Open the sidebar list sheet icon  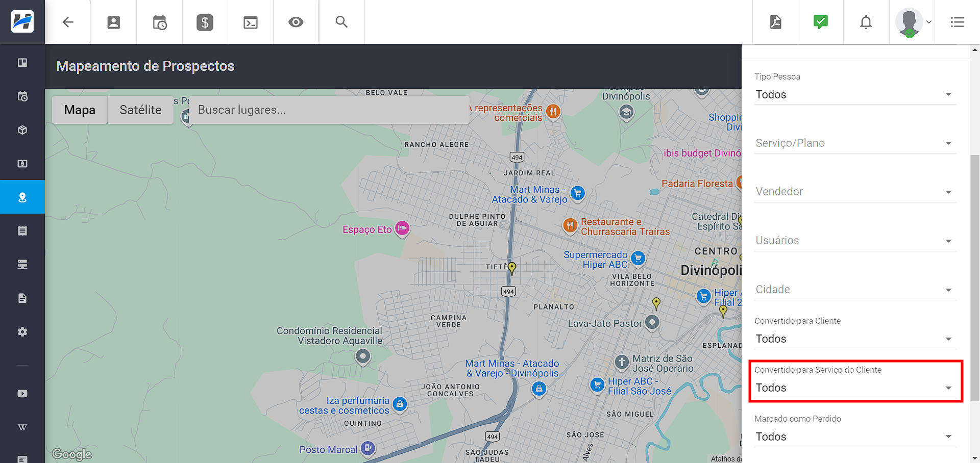[x=22, y=231]
